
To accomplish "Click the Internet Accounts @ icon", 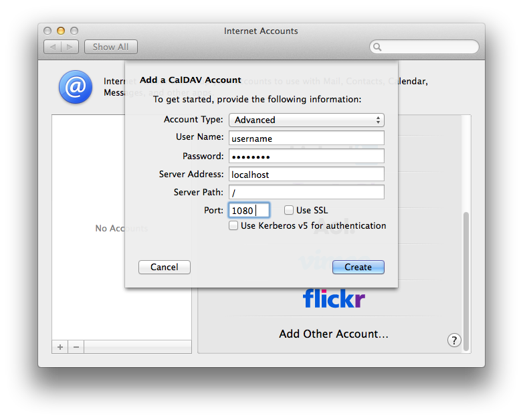I will click(76, 88).
